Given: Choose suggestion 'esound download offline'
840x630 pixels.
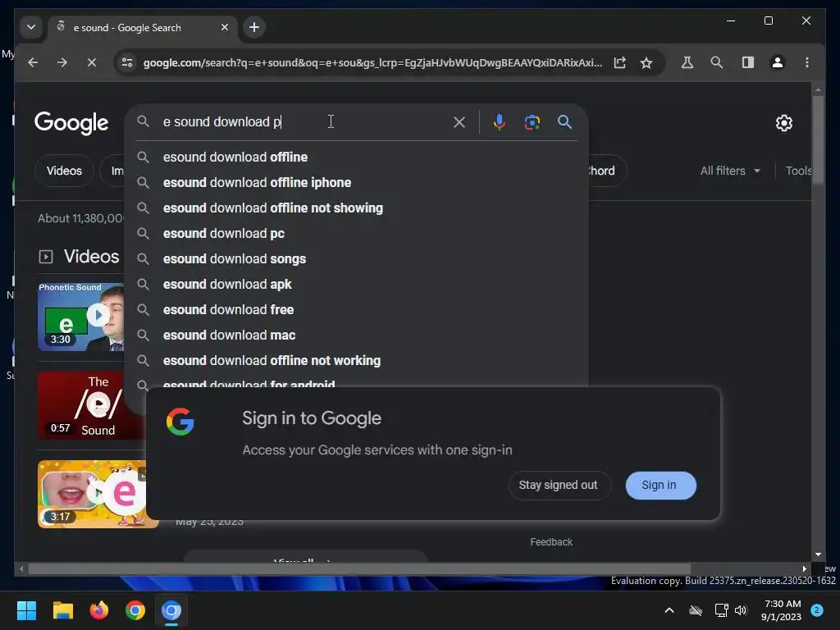Looking at the screenshot, I should pyautogui.click(x=356, y=157).
